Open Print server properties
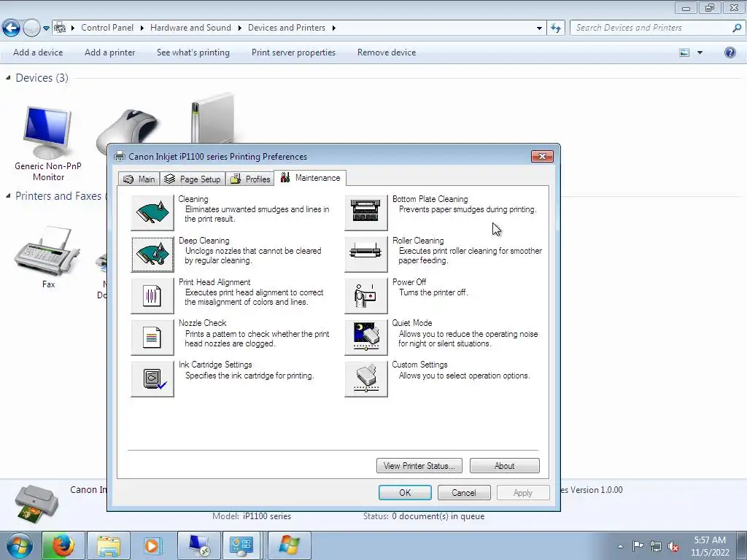 [x=293, y=52]
